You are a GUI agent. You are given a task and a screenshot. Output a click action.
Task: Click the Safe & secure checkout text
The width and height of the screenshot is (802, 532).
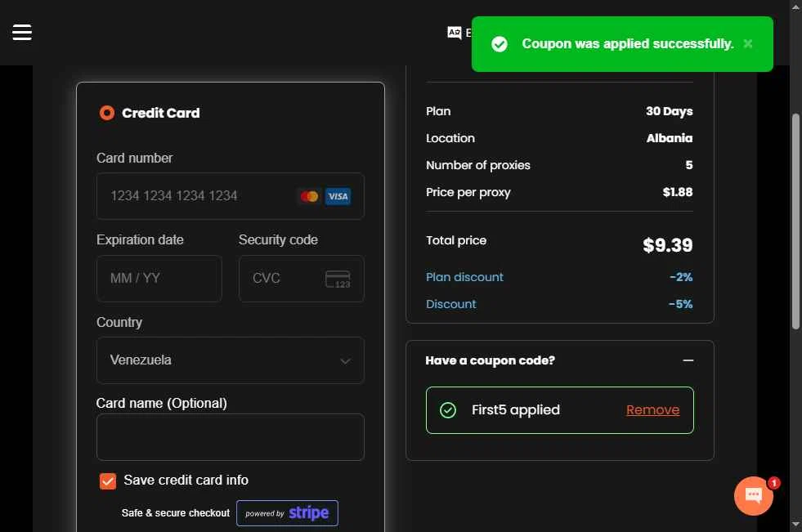176,513
